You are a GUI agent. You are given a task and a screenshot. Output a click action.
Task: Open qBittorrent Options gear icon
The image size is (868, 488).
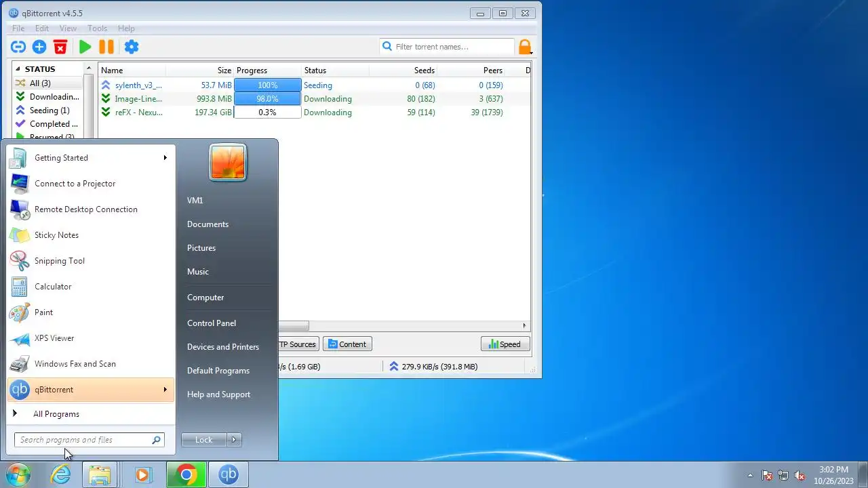click(x=132, y=47)
